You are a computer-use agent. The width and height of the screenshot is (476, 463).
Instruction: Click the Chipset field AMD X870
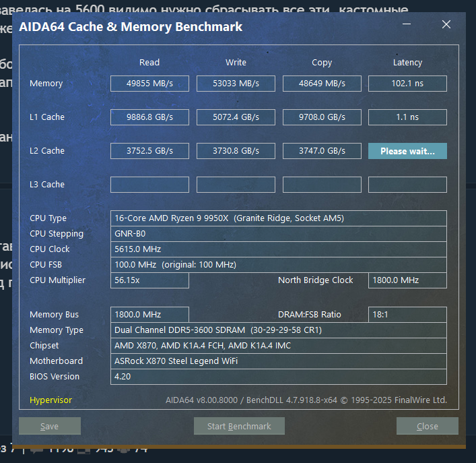point(279,346)
